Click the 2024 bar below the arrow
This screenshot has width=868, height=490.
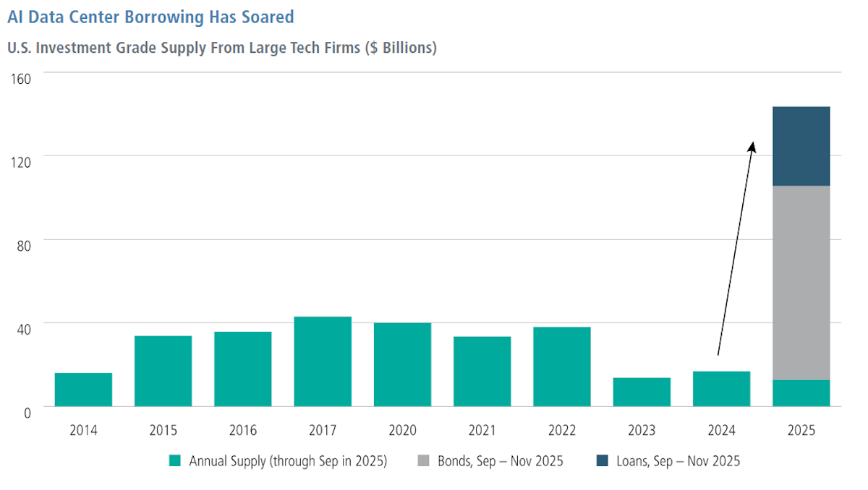click(721, 389)
